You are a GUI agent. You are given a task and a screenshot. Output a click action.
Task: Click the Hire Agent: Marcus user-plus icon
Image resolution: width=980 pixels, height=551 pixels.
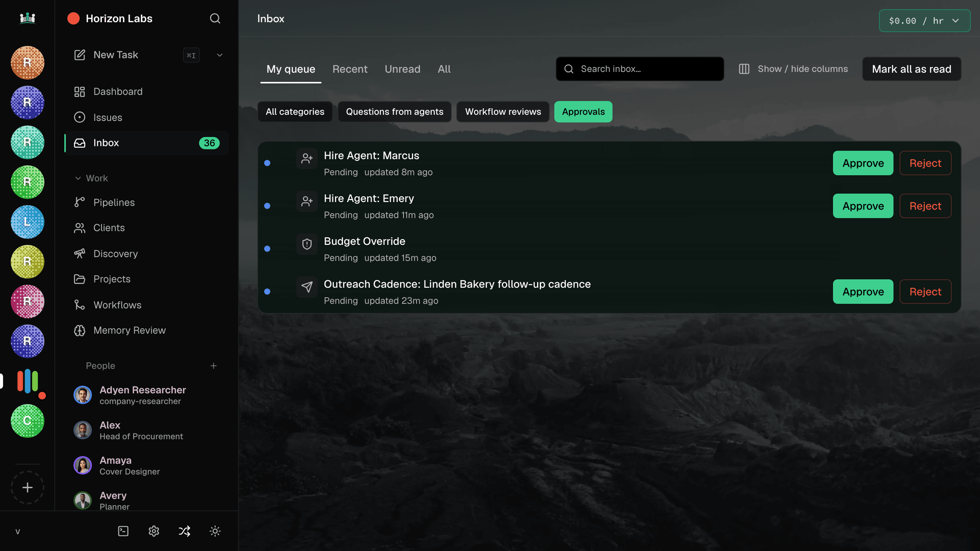coord(307,158)
